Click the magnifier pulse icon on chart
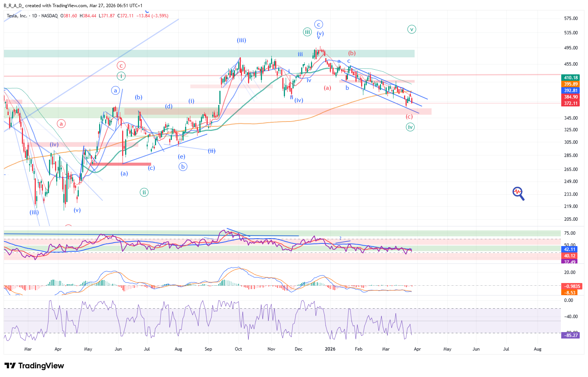Screen dimensions: 588x377 click(518, 193)
